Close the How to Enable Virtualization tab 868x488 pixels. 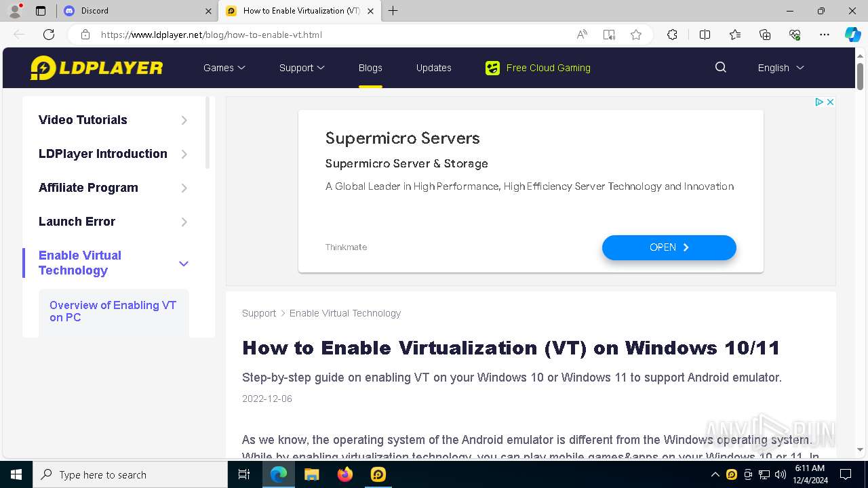(370, 11)
